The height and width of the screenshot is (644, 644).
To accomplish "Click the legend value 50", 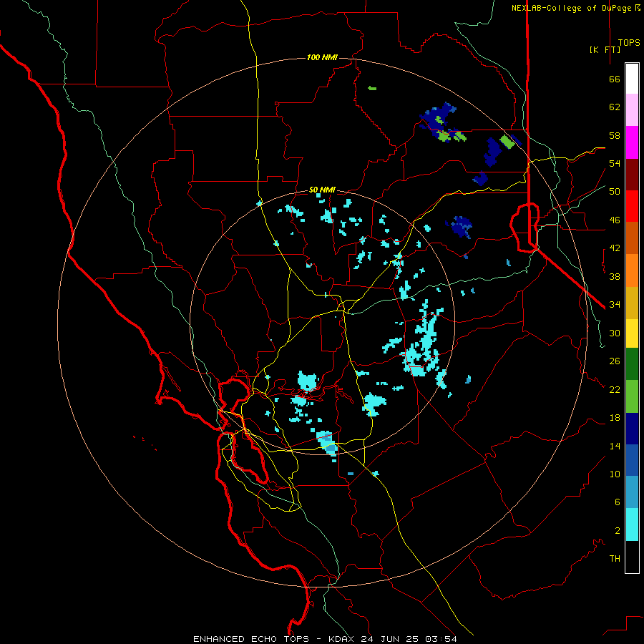I will click(x=615, y=192).
